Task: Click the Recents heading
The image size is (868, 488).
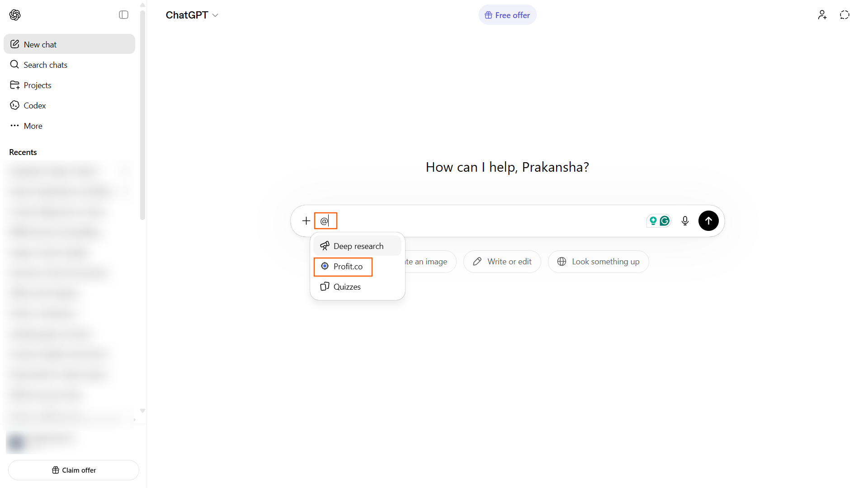Action: [23, 152]
